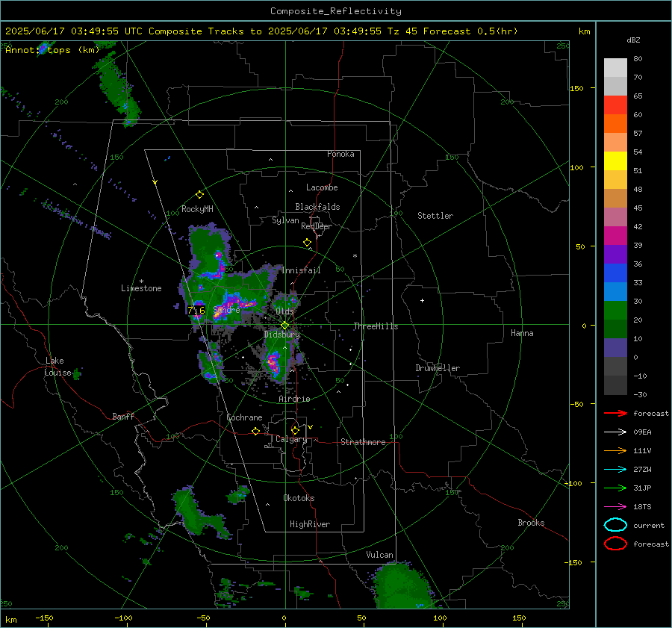672x628 pixels.
Task: Click the Composite_Reflectivity title
Action: [335, 11]
